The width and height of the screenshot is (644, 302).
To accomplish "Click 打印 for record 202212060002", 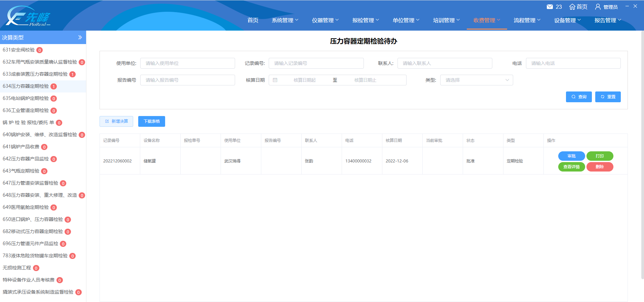I will click(x=600, y=156).
